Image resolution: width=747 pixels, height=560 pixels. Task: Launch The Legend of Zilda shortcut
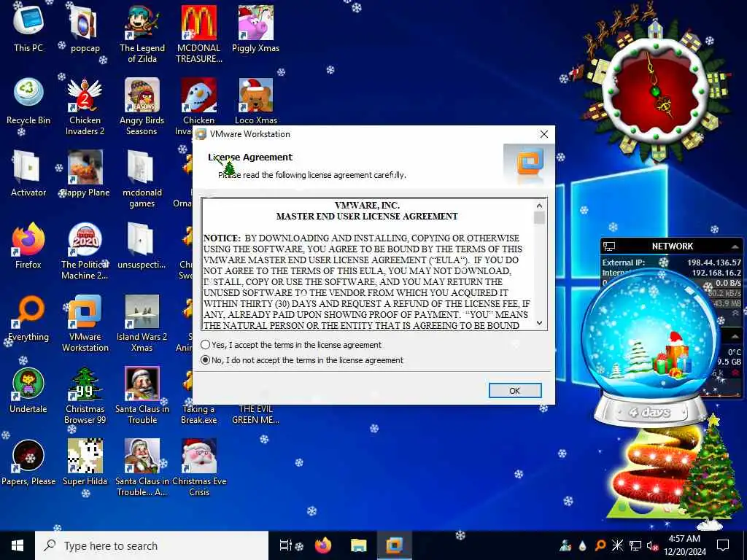tap(142, 34)
